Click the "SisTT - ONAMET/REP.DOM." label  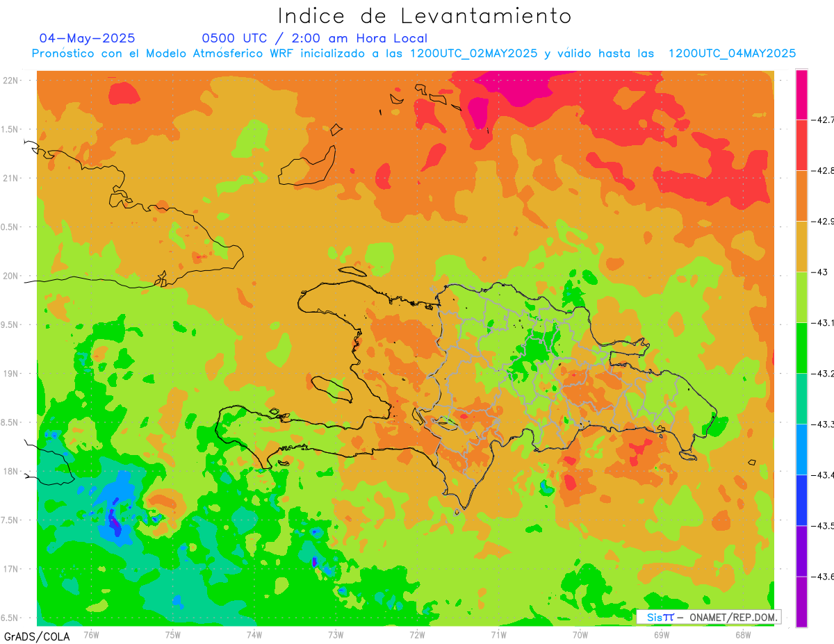(x=708, y=617)
